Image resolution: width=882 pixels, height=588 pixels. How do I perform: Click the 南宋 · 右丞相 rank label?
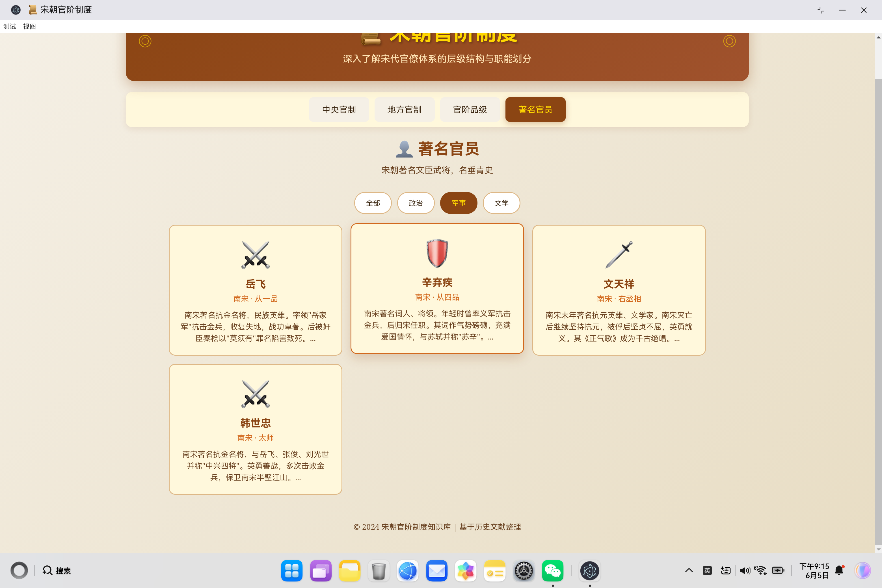[619, 299]
